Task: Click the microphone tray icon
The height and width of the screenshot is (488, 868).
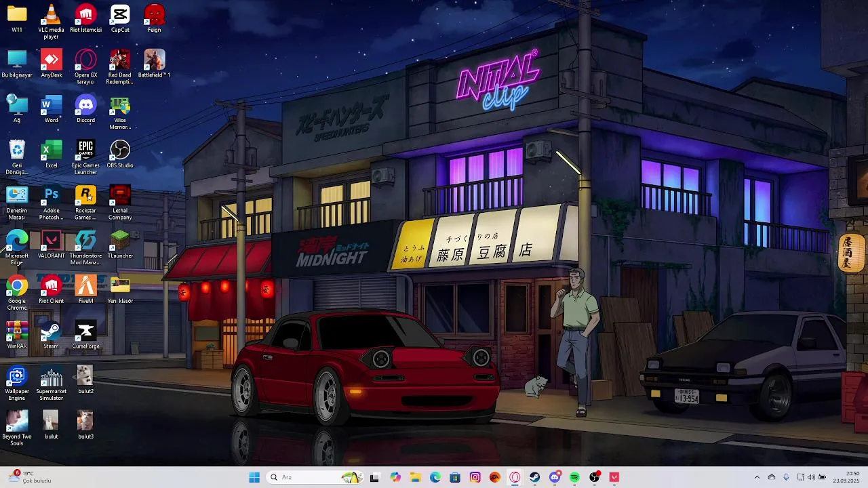Action: pos(786,477)
